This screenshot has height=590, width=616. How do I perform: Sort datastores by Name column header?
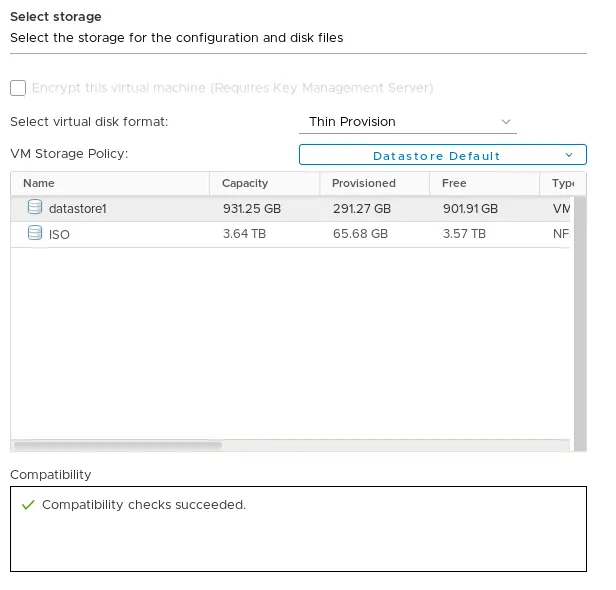(39, 183)
